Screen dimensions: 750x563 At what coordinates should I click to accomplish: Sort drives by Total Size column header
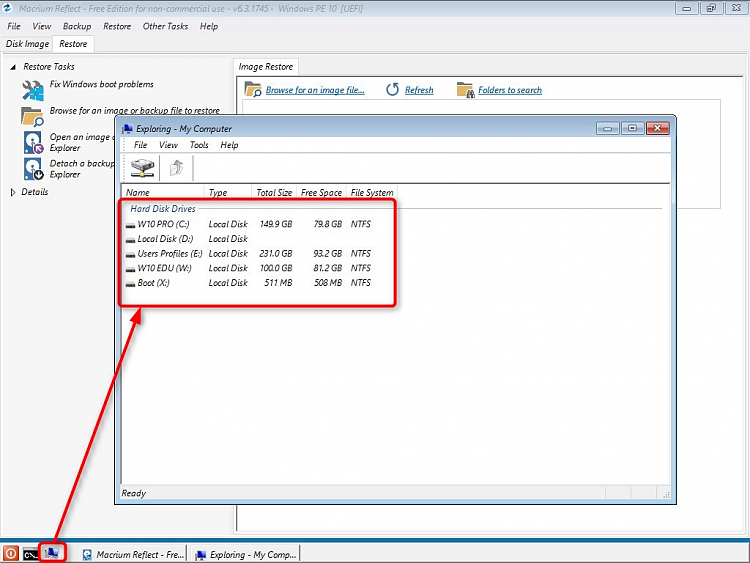coord(274,193)
